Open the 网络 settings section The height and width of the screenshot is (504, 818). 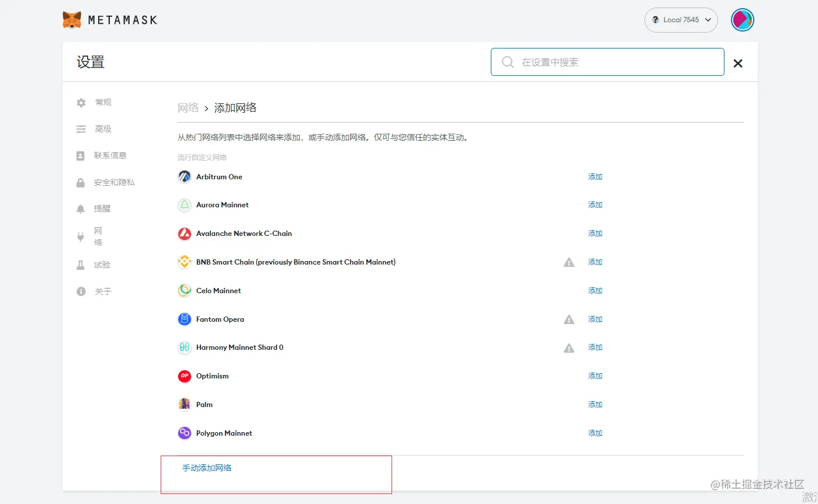(x=98, y=237)
